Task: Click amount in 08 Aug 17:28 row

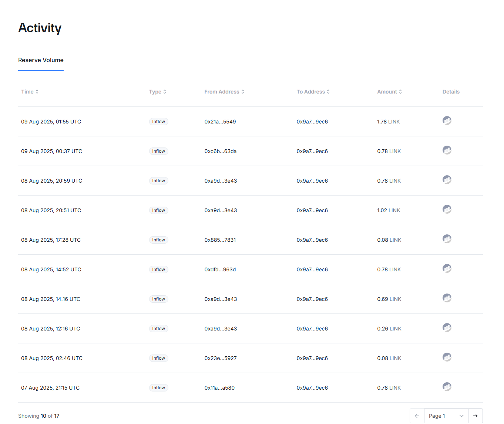Action: coord(389,240)
